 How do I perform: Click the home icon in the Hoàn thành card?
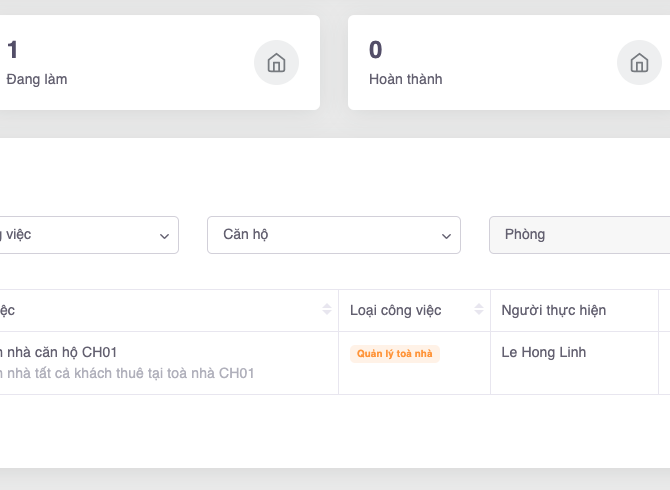pyautogui.click(x=639, y=63)
